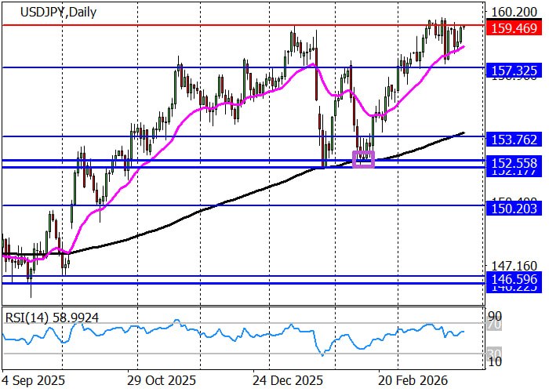Select the purple rectangle marker on chart
This screenshot has height=392, width=549.
click(x=365, y=159)
